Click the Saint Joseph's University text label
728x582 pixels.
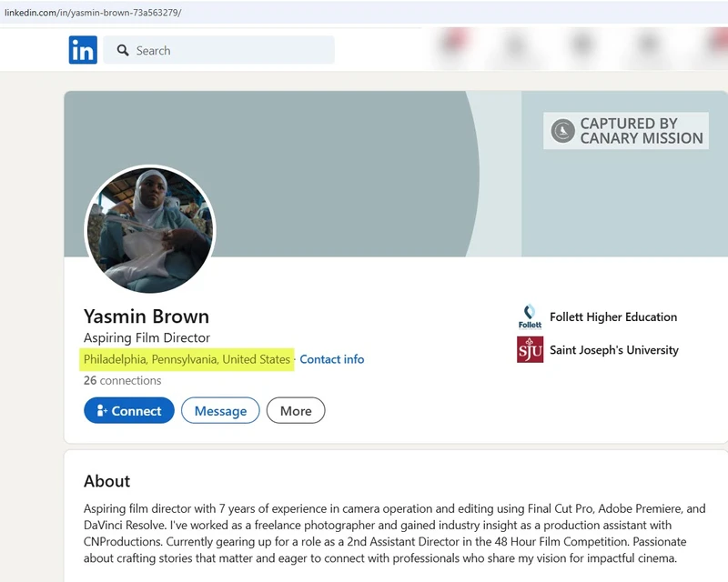click(615, 349)
